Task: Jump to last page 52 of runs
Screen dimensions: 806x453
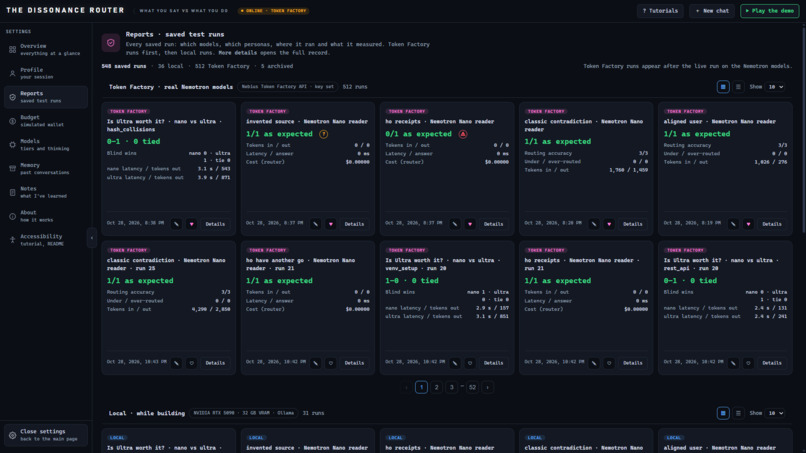Action: pos(472,387)
